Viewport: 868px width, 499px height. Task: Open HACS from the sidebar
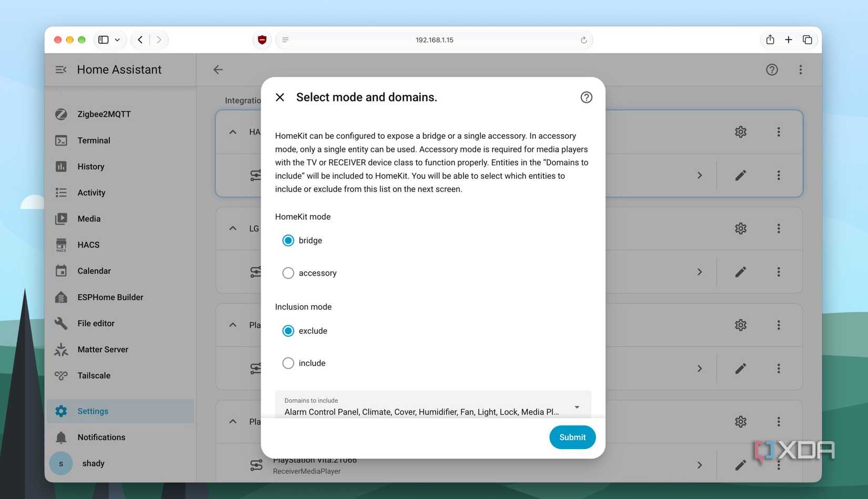pos(120,245)
